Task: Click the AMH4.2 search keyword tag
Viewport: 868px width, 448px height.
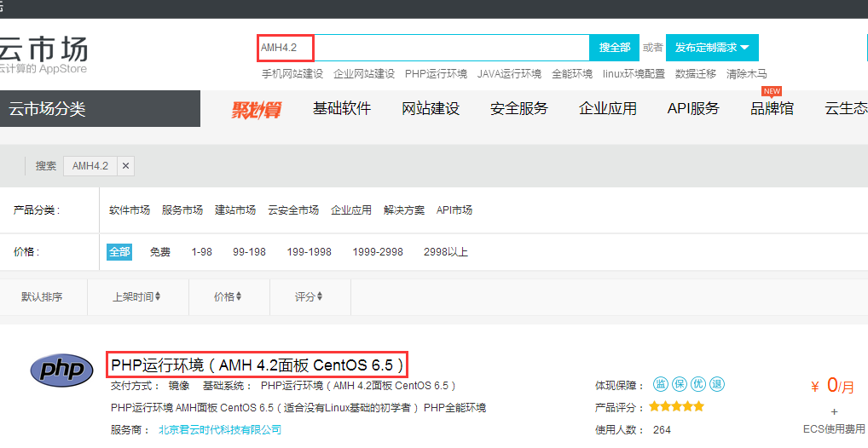Action: pos(90,166)
